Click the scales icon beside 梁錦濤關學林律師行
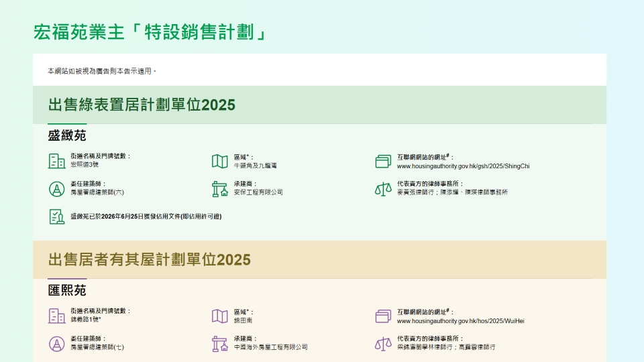 pos(383,344)
